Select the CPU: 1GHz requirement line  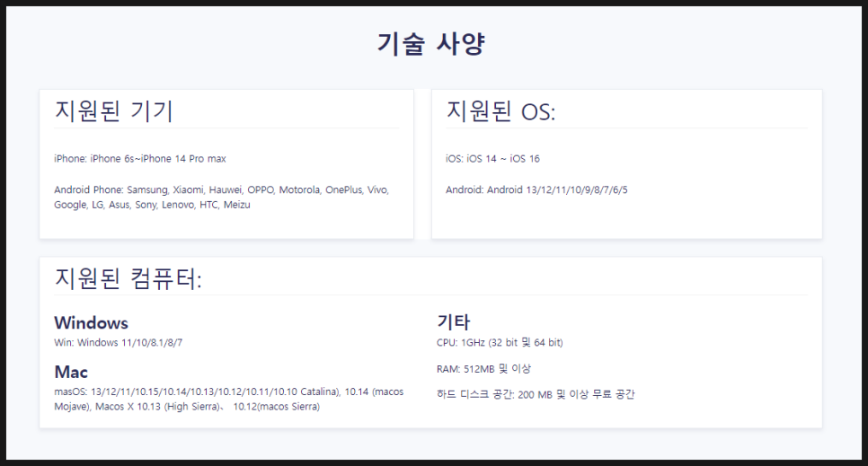500,343
